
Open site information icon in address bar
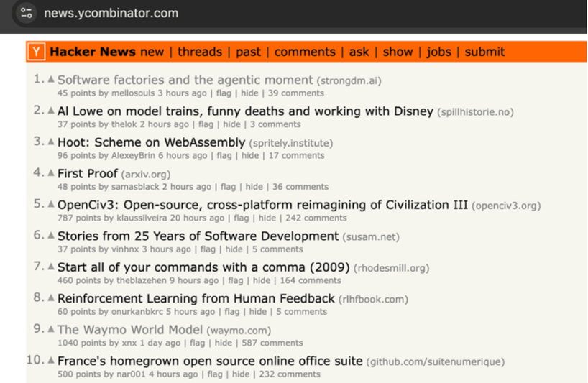[26, 13]
